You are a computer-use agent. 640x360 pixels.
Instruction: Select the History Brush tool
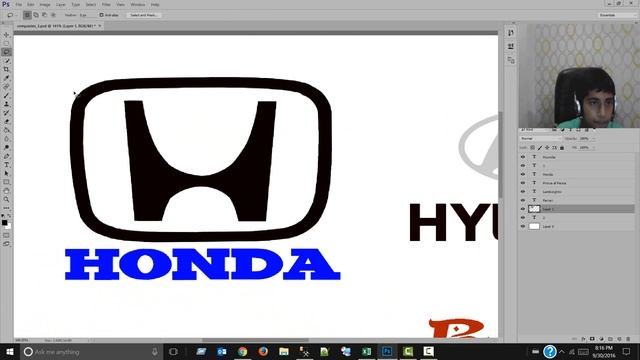coord(6,113)
